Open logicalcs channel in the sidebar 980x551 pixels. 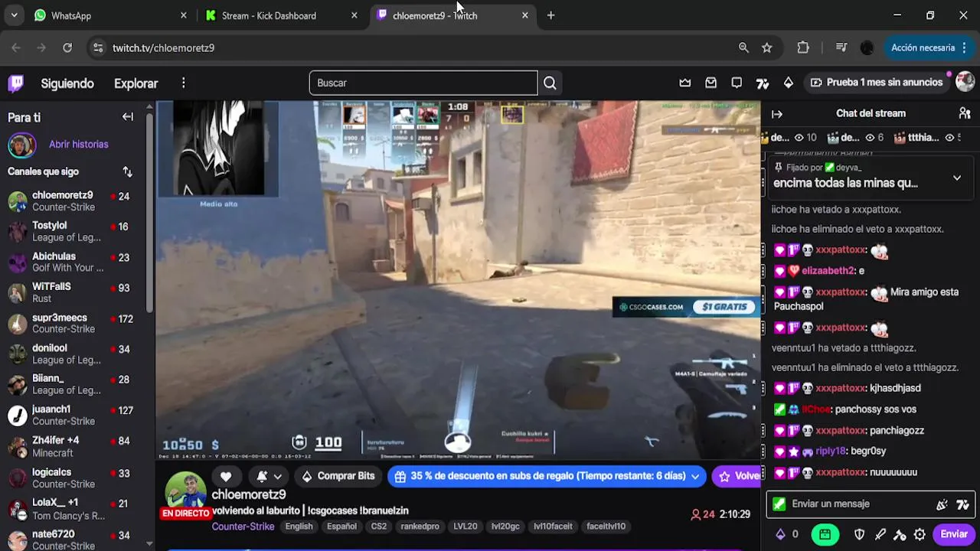73,478
